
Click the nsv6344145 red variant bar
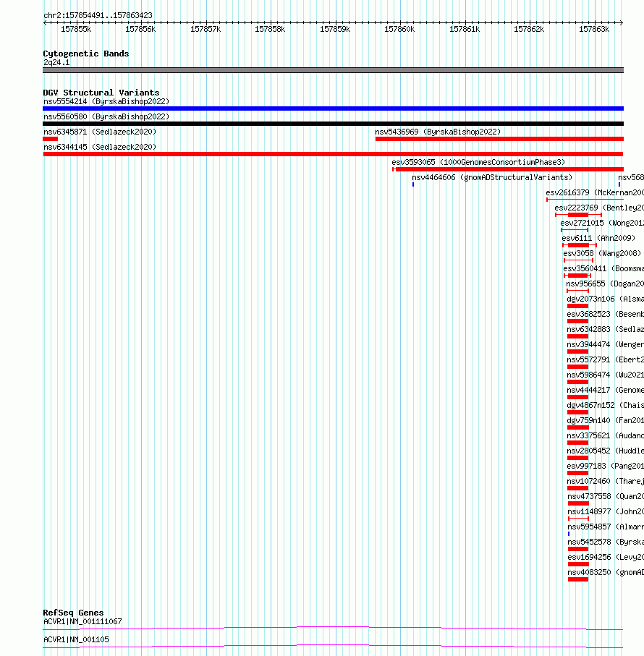[x=333, y=154]
